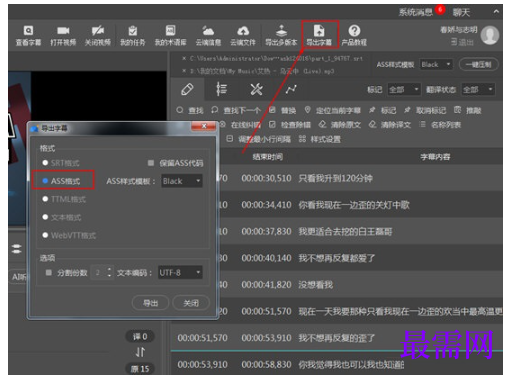512x376 pixels.
Task: Open 我的任务 clipboard icon
Action: (x=133, y=35)
